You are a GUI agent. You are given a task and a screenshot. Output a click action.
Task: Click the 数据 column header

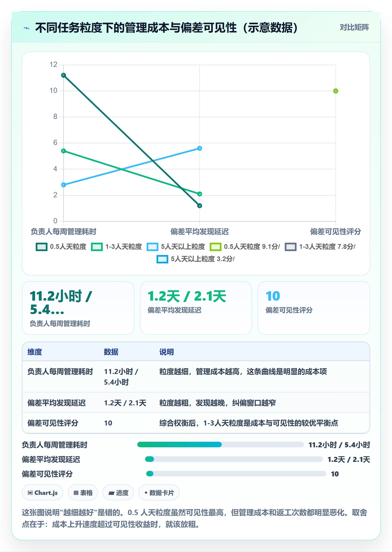click(x=111, y=352)
